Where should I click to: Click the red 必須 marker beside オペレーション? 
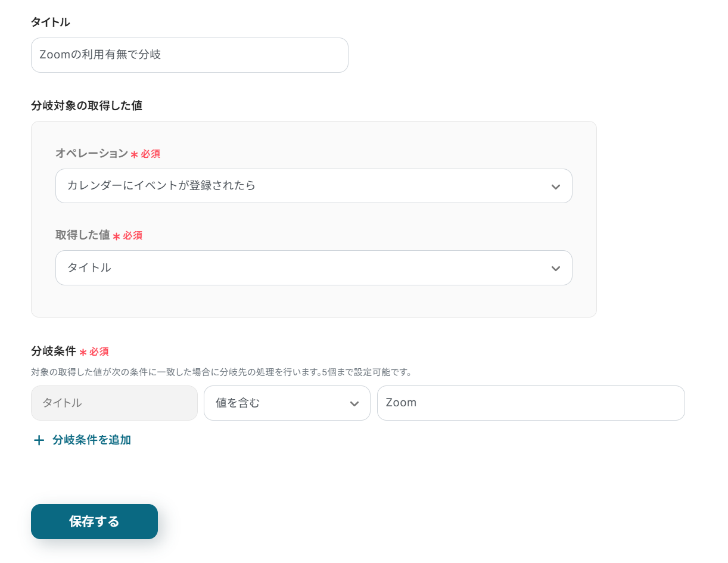[x=150, y=154]
